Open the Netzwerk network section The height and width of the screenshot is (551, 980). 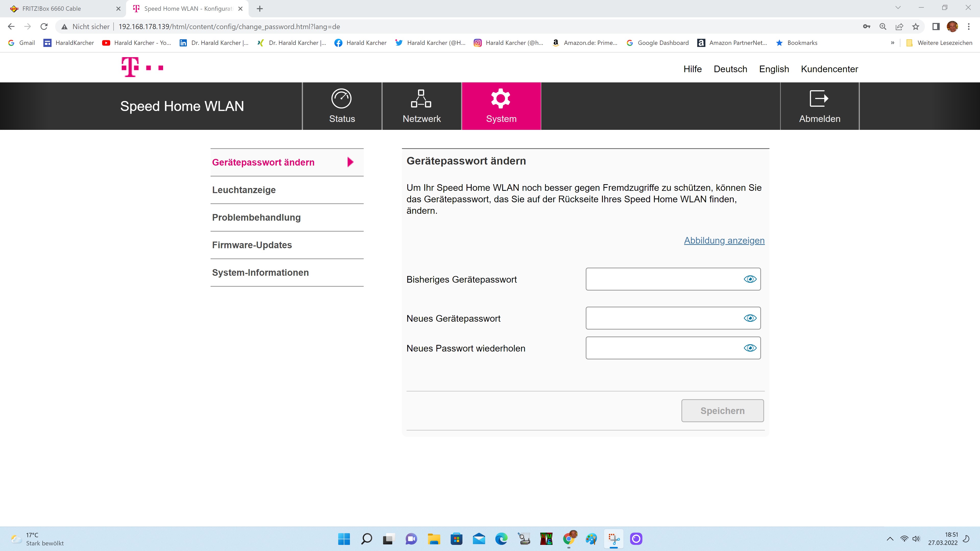421,106
